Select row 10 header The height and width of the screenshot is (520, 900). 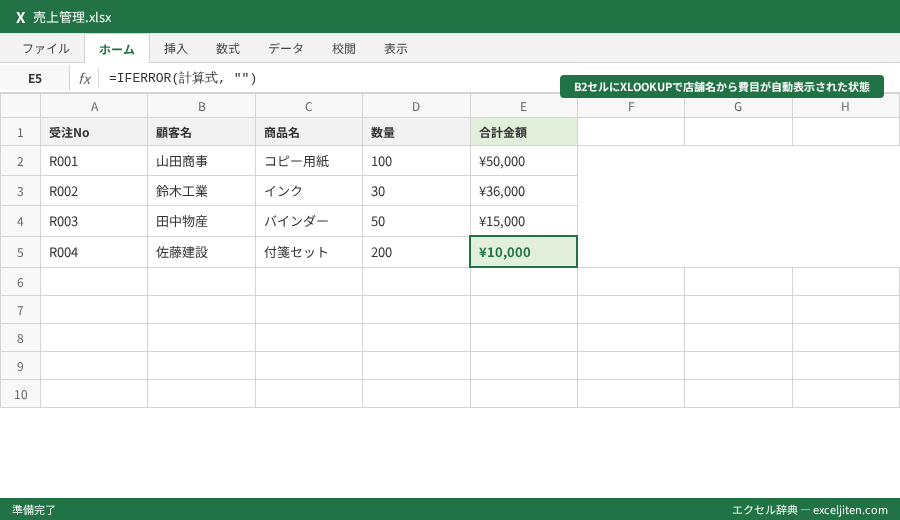click(x=20, y=395)
